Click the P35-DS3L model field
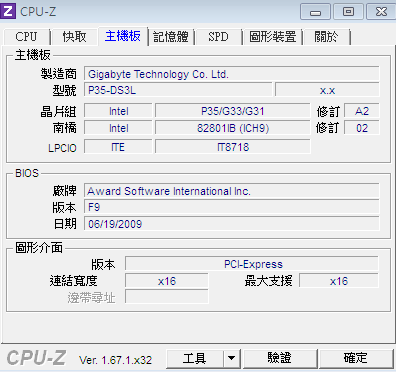396x372 pixels. tap(178, 90)
